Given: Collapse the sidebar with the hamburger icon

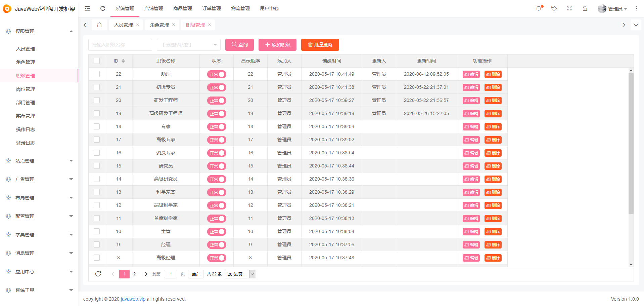Looking at the screenshot, I should [87, 8].
